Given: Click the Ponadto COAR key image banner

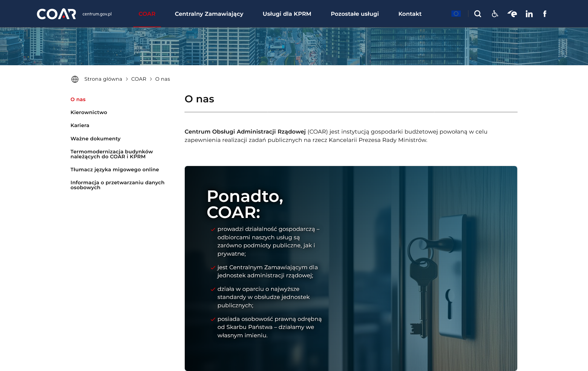Looking at the screenshot, I should click(351, 268).
